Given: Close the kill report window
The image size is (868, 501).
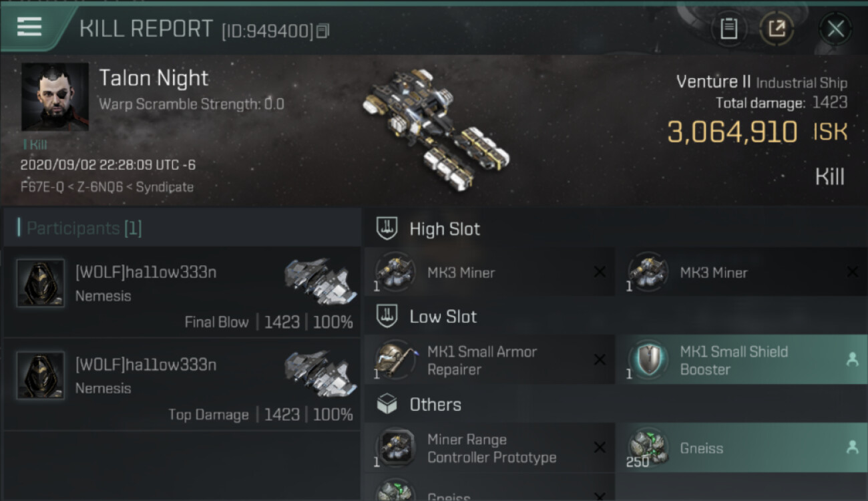Looking at the screenshot, I should coord(835,29).
